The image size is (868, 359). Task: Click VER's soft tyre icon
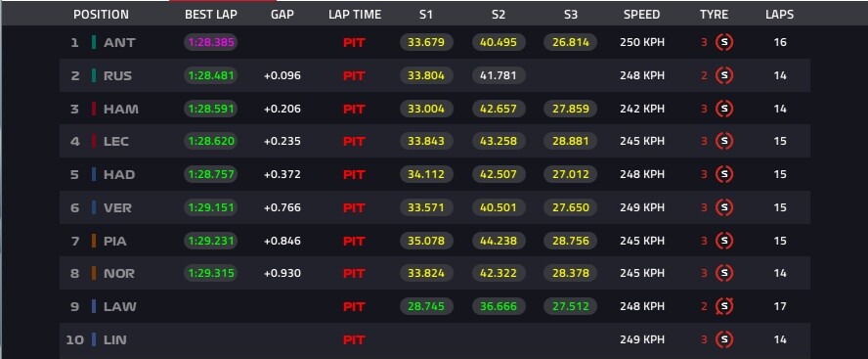724,207
